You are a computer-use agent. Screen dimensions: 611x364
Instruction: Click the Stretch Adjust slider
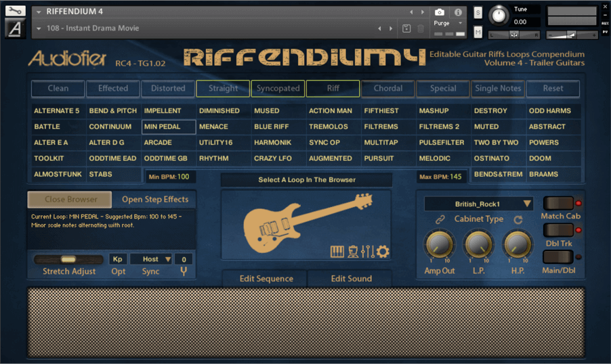click(68, 259)
